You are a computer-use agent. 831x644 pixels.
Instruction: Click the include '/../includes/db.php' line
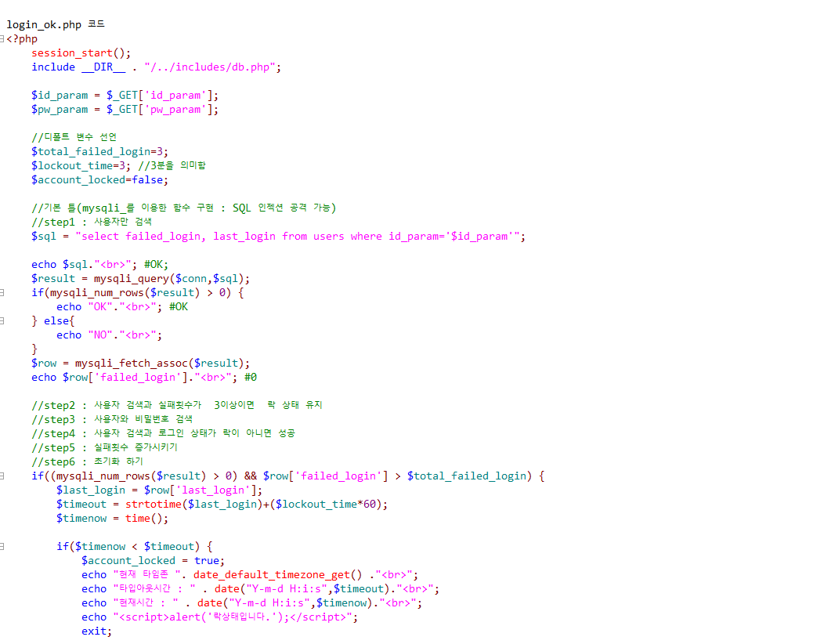[156, 67]
